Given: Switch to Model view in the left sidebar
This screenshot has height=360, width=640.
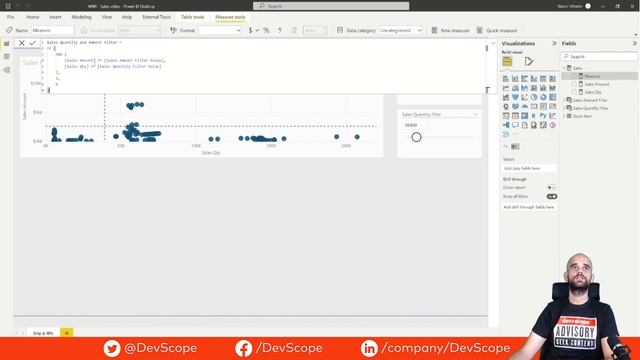Looking at the screenshot, I should (7, 70).
